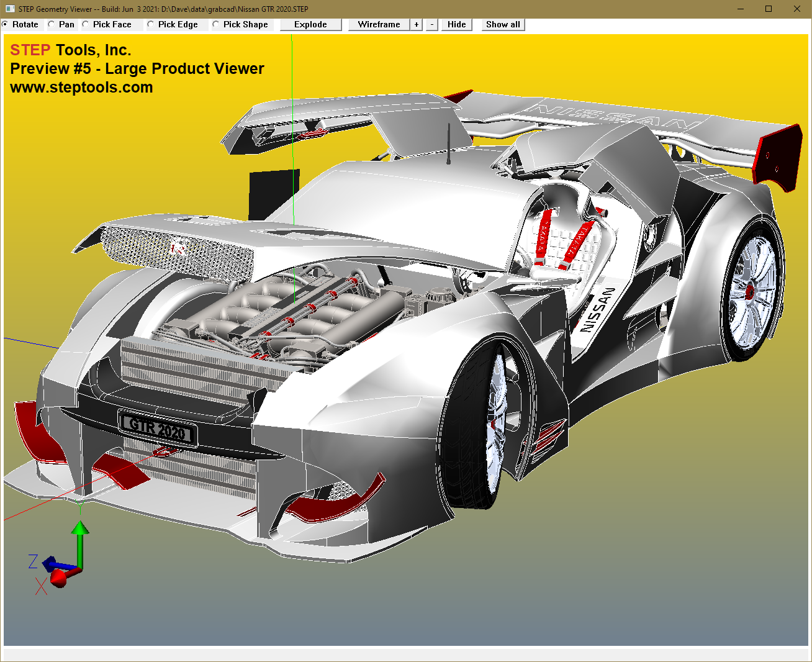Click the roof antenna

point(448,144)
